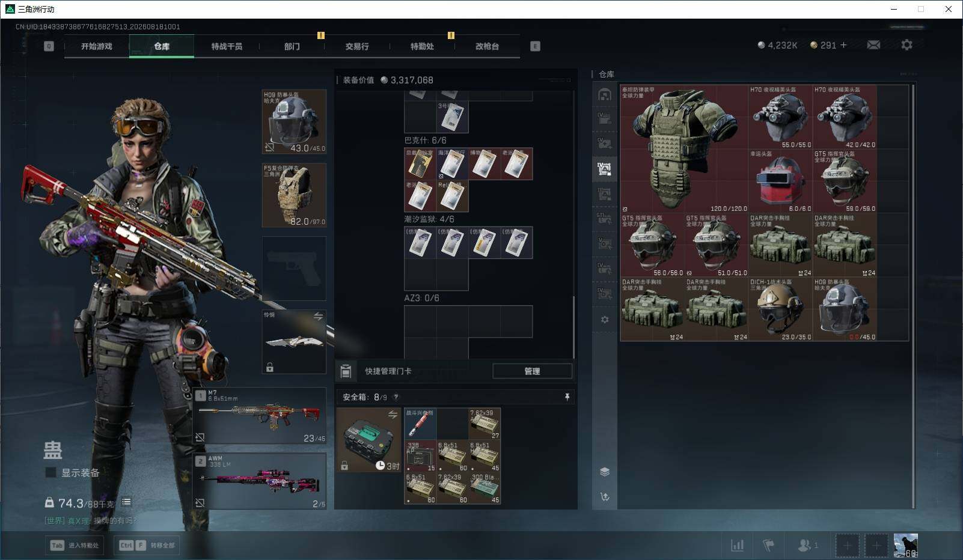This screenshot has width=963, height=560.
Task: Select the warehouse all-items filter icon
Action: [x=605, y=94]
